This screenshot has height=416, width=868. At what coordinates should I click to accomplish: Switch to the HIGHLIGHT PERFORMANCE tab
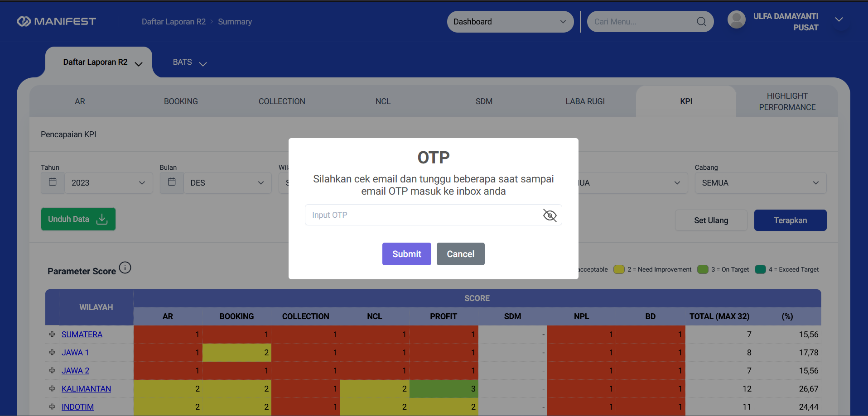[x=787, y=101]
